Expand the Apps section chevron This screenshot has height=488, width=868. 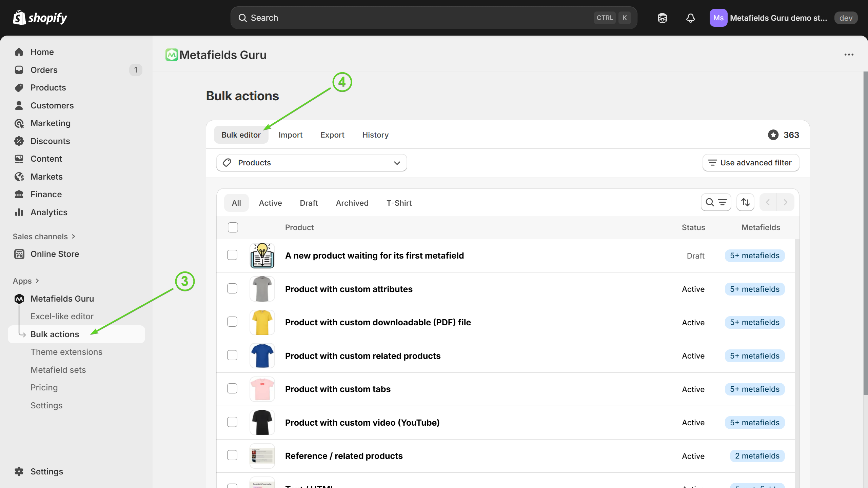37,281
